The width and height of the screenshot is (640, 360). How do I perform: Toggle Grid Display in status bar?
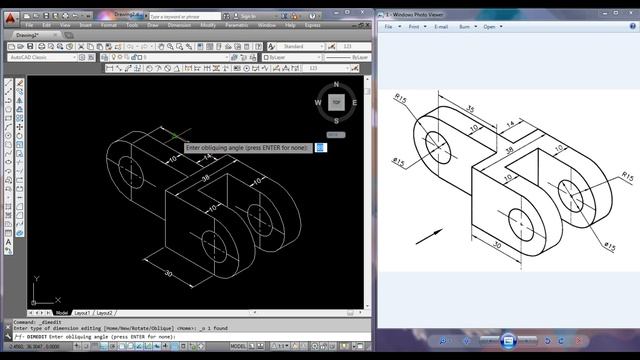(x=95, y=347)
